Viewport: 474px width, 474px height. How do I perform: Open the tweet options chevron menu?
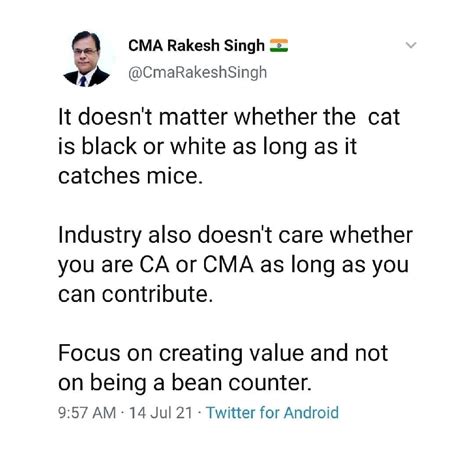pos(412,45)
